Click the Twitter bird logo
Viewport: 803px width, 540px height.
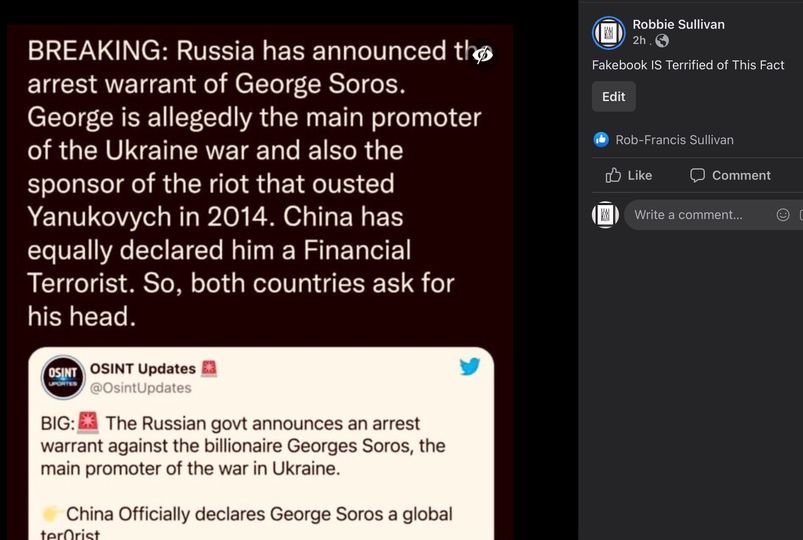click(470, 366)
